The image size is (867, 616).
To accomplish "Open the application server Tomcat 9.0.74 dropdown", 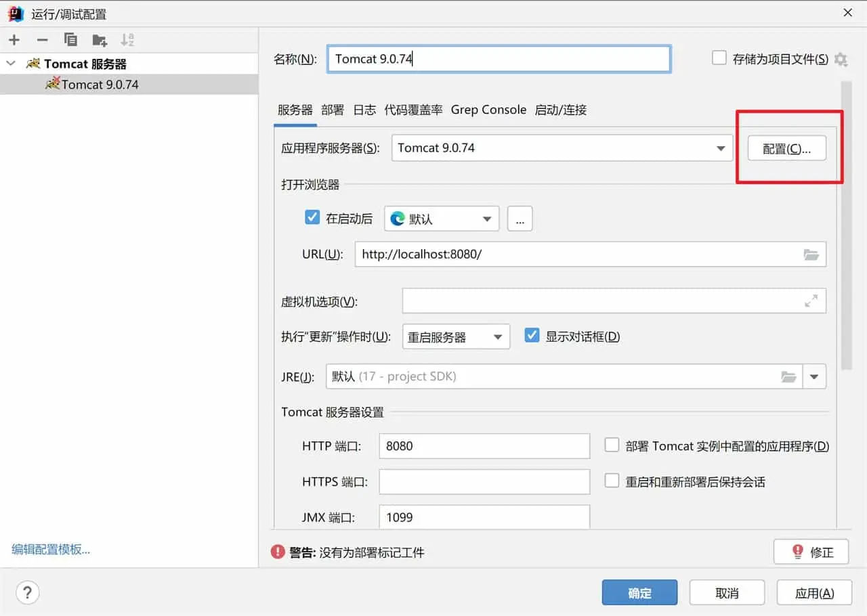I will 721,148.
